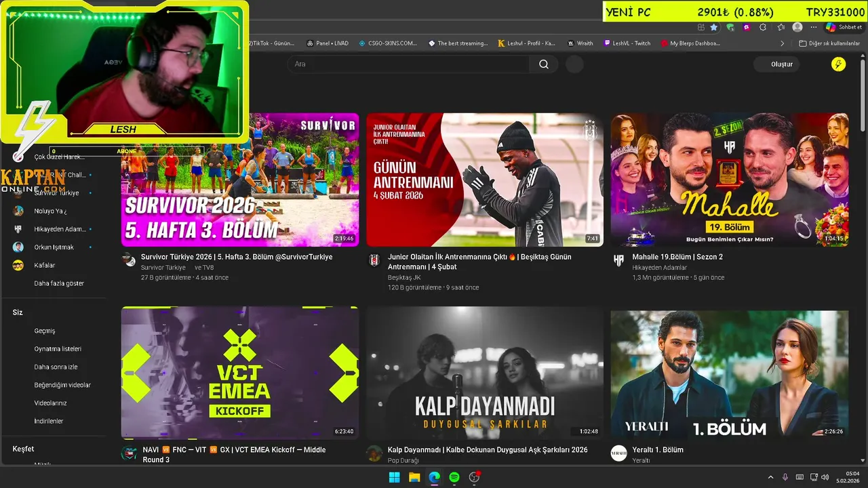This screenshot has width=868, height=488.
Task: Click Yeraltı channel avatar under video
Action: coord(618,453)
